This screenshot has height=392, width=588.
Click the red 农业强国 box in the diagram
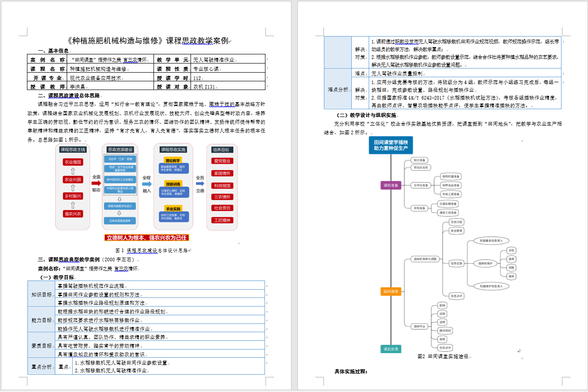[73, 162]
